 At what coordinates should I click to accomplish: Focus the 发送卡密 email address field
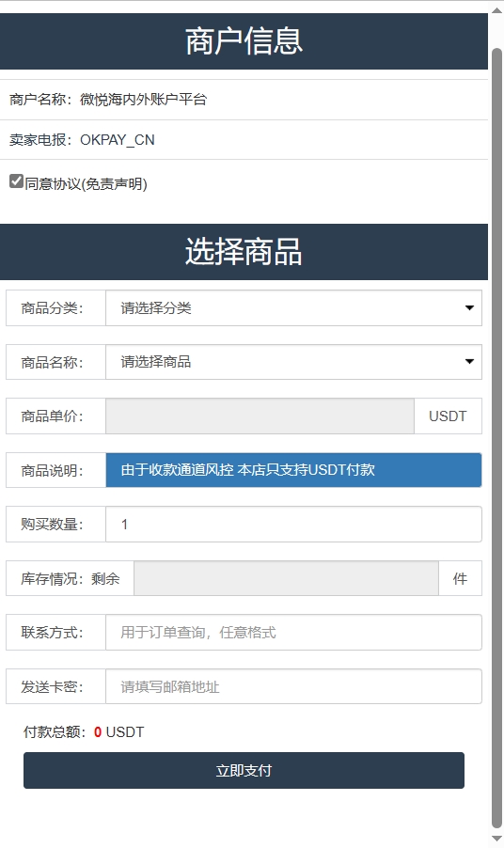click(293, 686)
